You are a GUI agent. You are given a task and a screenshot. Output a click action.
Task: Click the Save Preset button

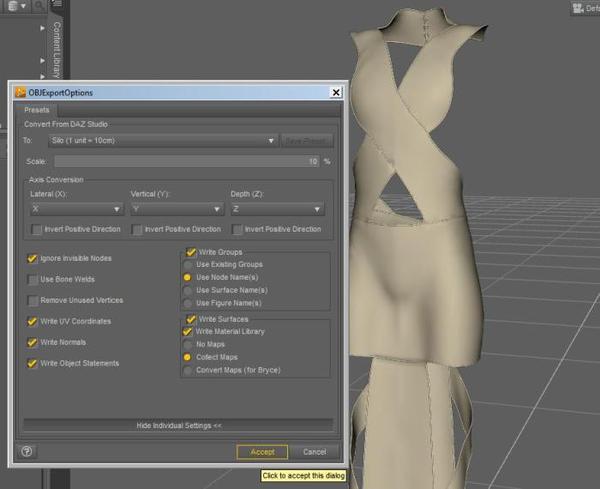(x=307, y=141)
